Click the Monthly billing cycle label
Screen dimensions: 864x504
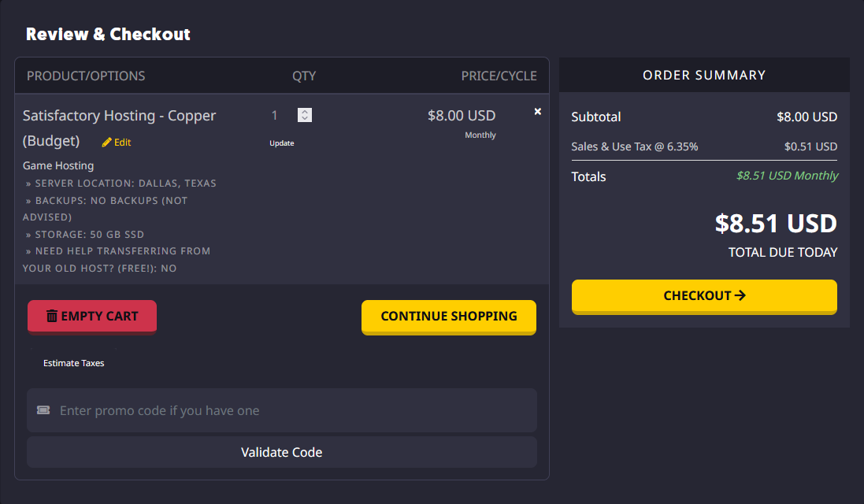click(x=480, y=135)
